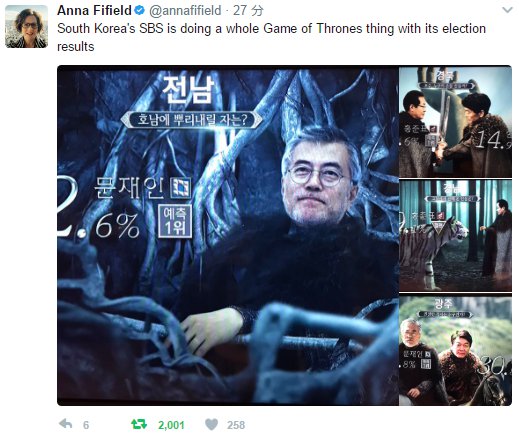
Task: Click the Anna Fifield display name
Action: pos(94,11)
